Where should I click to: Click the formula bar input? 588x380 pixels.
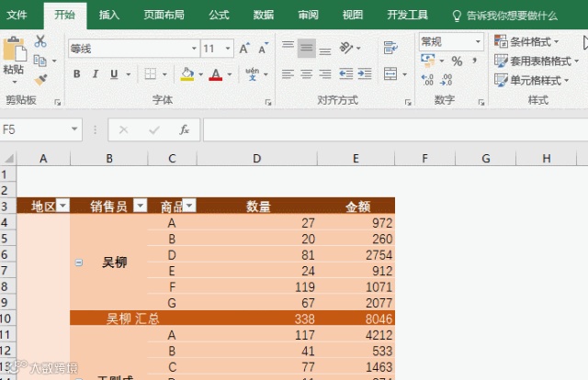click(396, 129)
